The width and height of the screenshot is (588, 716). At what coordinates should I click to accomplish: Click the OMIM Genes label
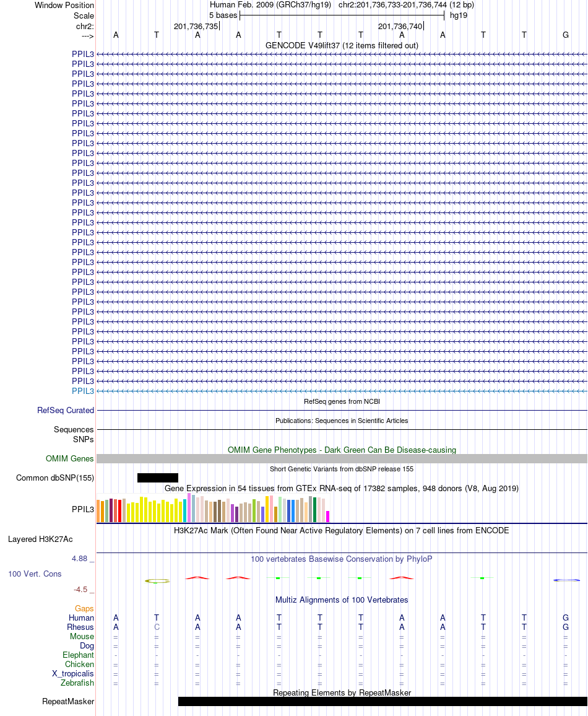(x=69, y=458)
